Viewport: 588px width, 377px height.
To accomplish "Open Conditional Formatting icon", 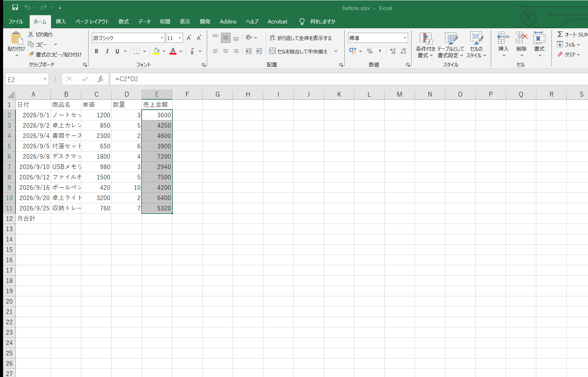I will coord(426,38).
